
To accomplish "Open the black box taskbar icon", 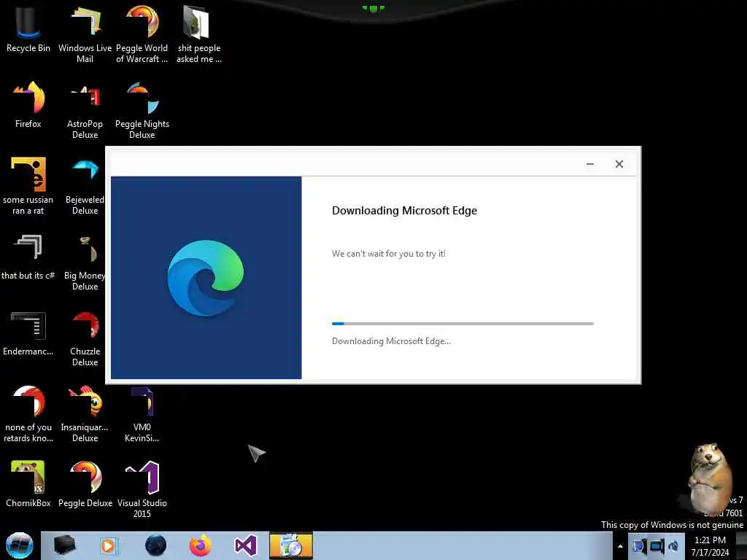I will (64, 545).
